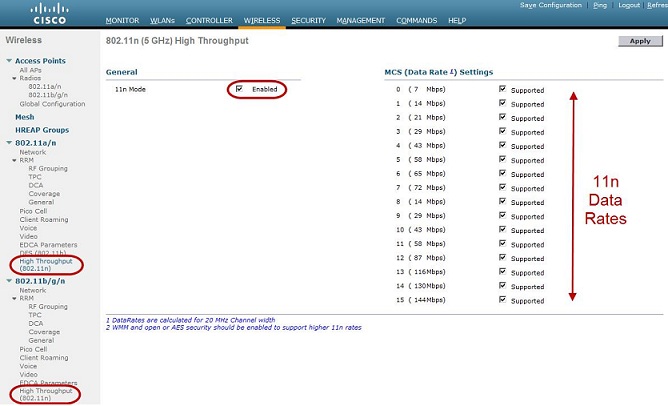Collapse the 802.11a/n section arrow

(x=9, y=143)
